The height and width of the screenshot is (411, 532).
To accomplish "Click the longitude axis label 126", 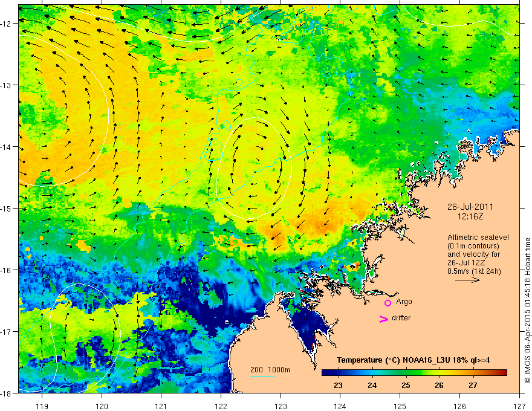I will tap(459, 406).
